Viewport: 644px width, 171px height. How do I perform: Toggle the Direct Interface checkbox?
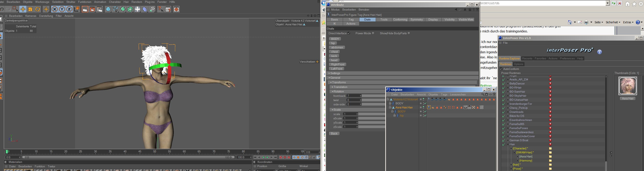click(x=349, y=33)
